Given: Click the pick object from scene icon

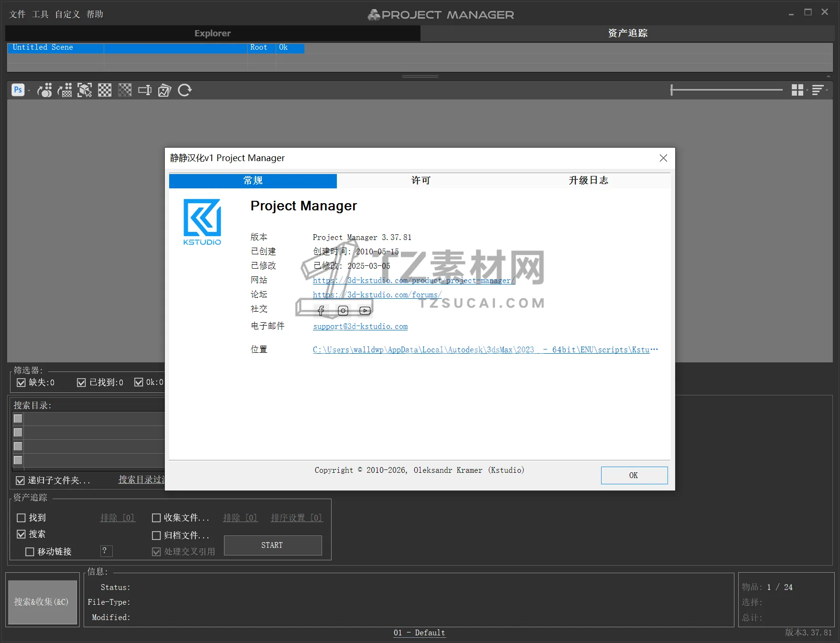Looking at the screenshot, I should pos(85,90).
